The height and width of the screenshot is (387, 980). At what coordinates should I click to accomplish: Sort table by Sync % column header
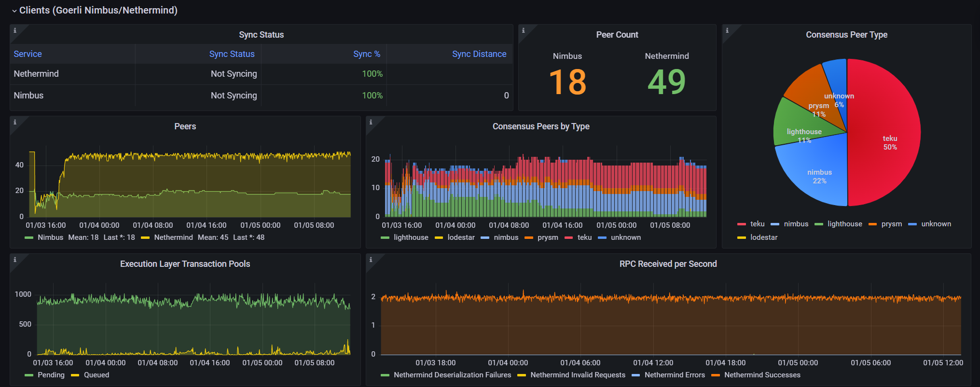coord(367,54)
